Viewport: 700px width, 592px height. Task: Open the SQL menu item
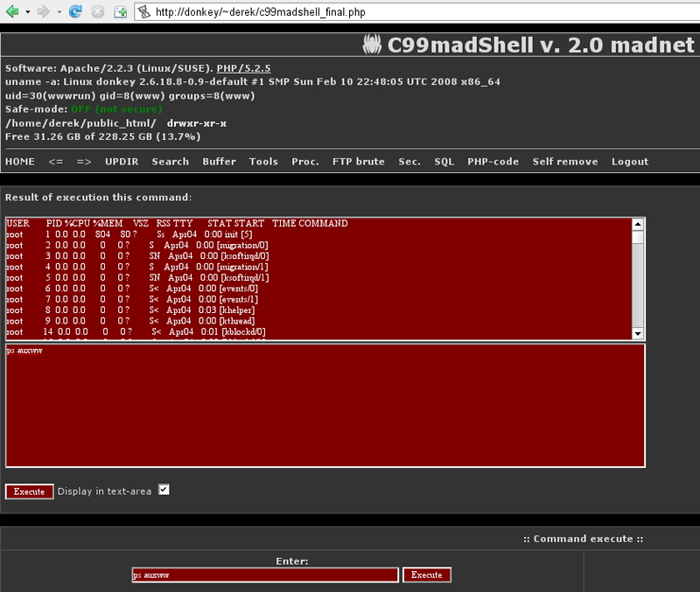(x=444, y=162)
